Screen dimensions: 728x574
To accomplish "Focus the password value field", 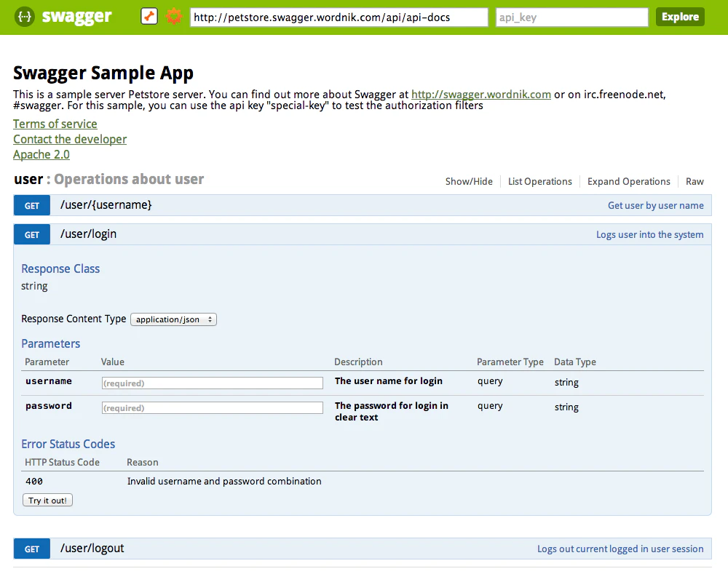I will (212, 407).
